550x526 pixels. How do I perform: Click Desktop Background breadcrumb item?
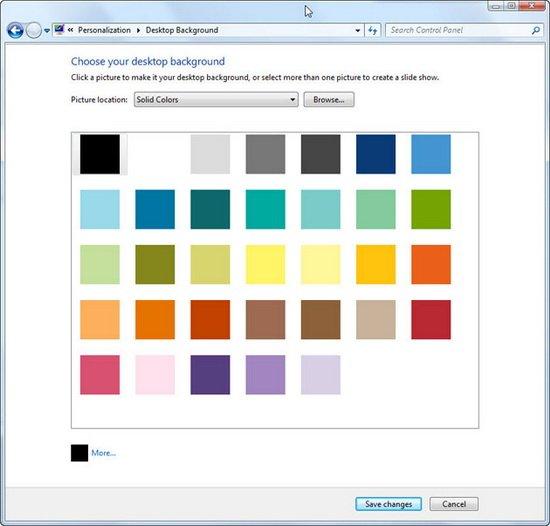[182, 30]
